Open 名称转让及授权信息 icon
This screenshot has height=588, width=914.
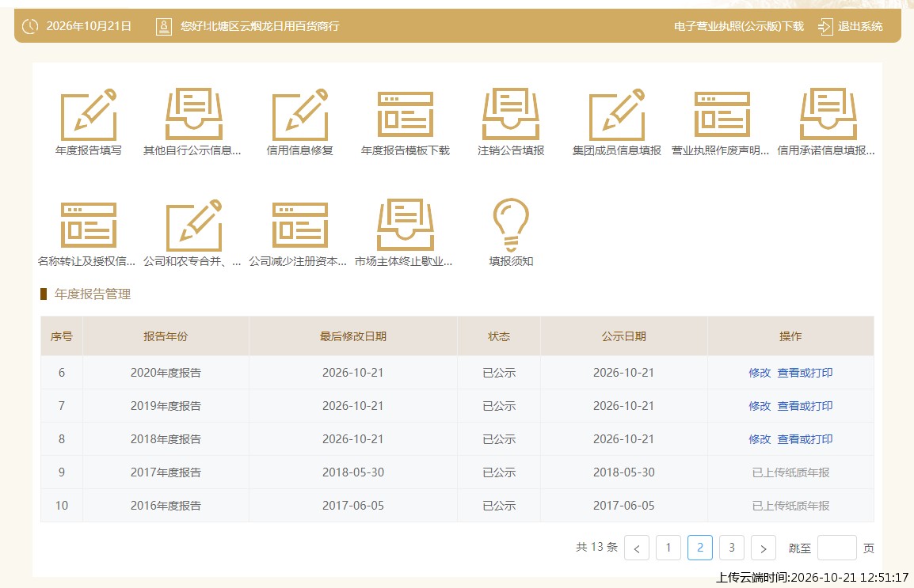click(x=89, y=226)
